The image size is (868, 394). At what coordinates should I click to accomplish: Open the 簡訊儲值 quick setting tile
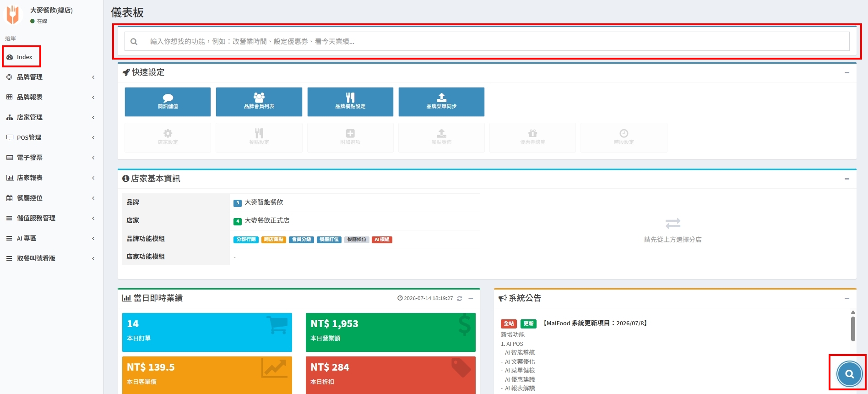click(x=168, y=102)
